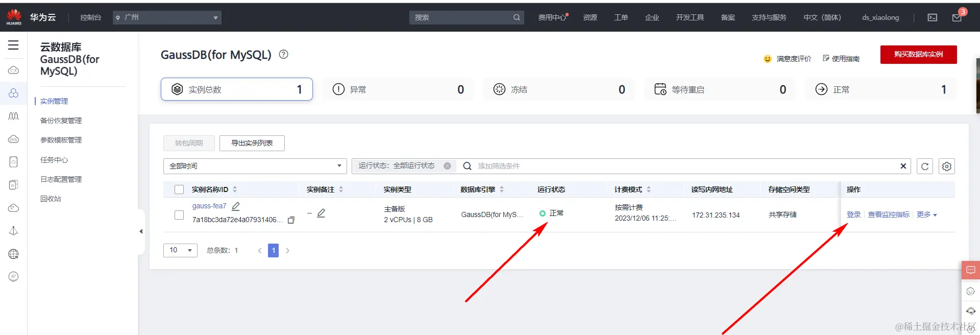Open 费用中心 in the top bar
Image resolution: width=980 pixels, height=335 pixels.
(552, 17)
